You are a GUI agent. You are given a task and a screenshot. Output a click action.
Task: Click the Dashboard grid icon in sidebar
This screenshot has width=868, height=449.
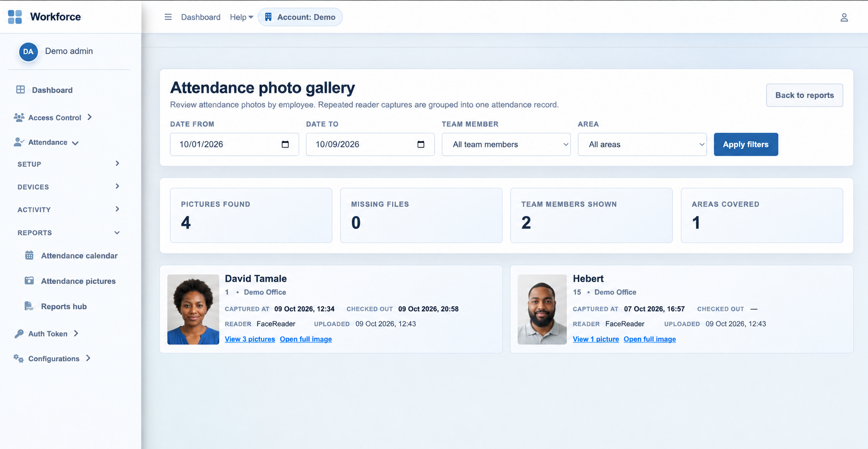coord(20,90)
